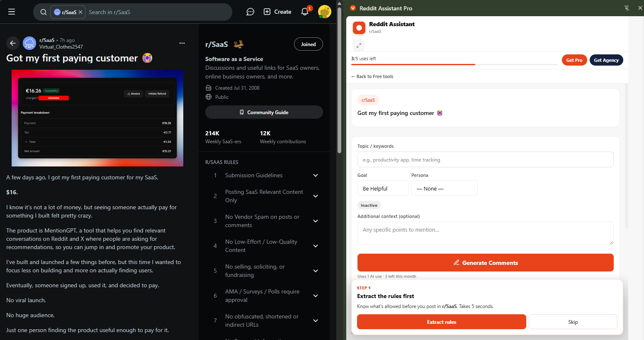This screenshot has height=340, width=644.
Task: Click the Reddit page vertical scrollbar
Action: click(x=339, y=81)
